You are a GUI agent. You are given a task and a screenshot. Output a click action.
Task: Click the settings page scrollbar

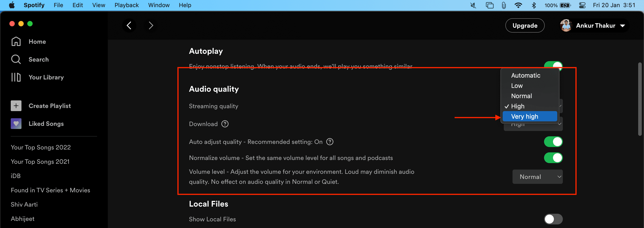click(x=640, y=99)
